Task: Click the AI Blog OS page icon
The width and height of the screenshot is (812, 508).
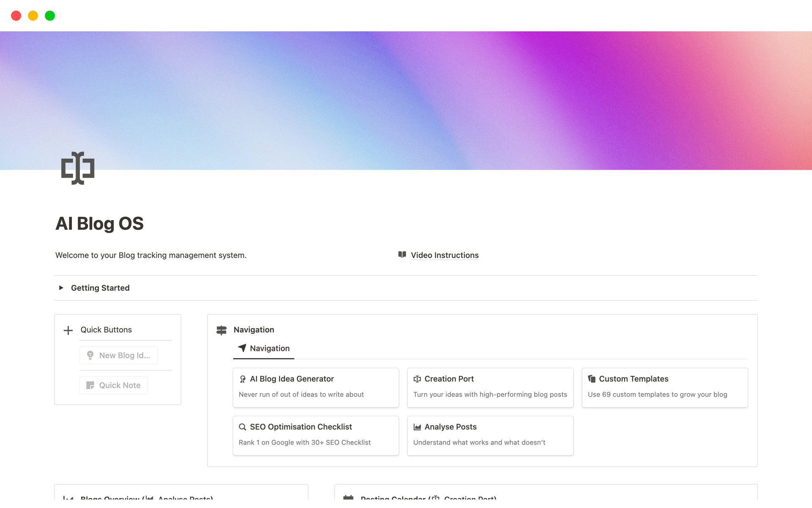Action: (78, 168)
